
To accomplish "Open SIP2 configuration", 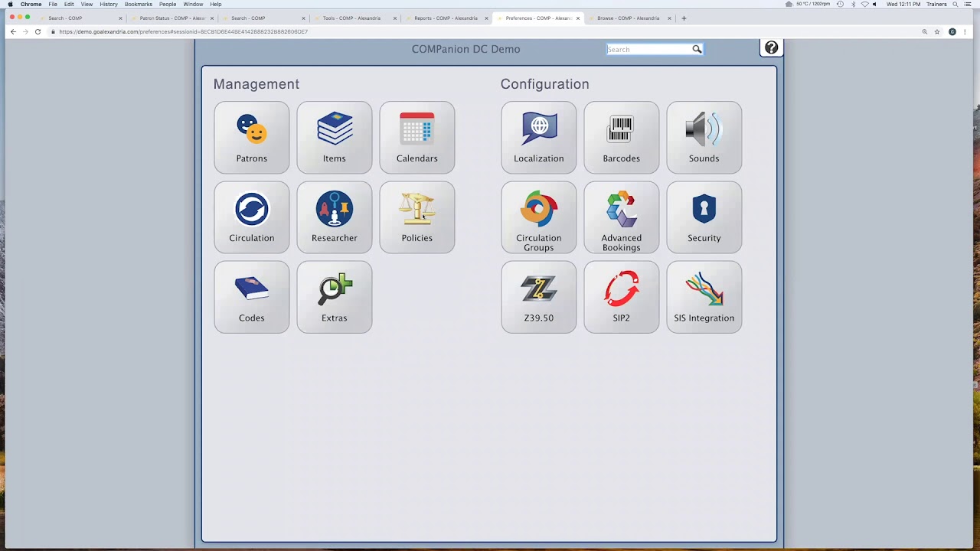I will point(622,297).
